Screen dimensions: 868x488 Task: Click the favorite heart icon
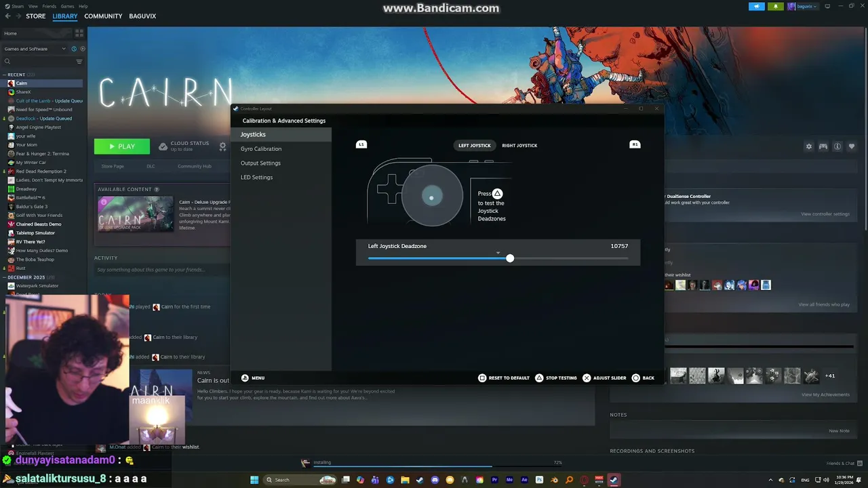pos(852,146)
